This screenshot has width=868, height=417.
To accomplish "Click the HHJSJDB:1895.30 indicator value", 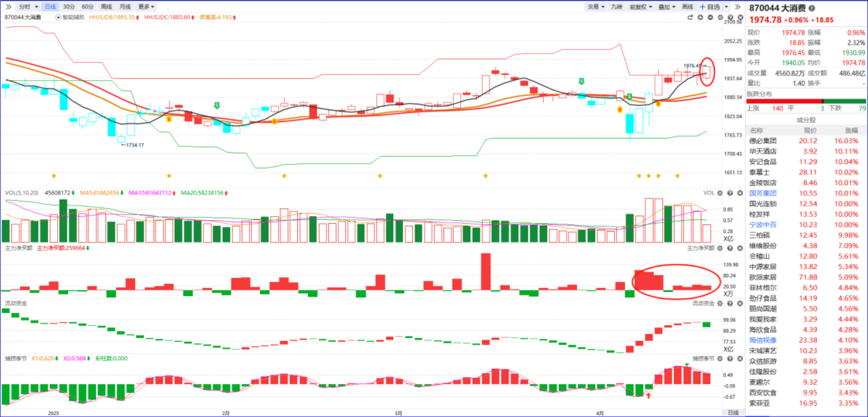I will pyautogui.click(x=112, y=17).
